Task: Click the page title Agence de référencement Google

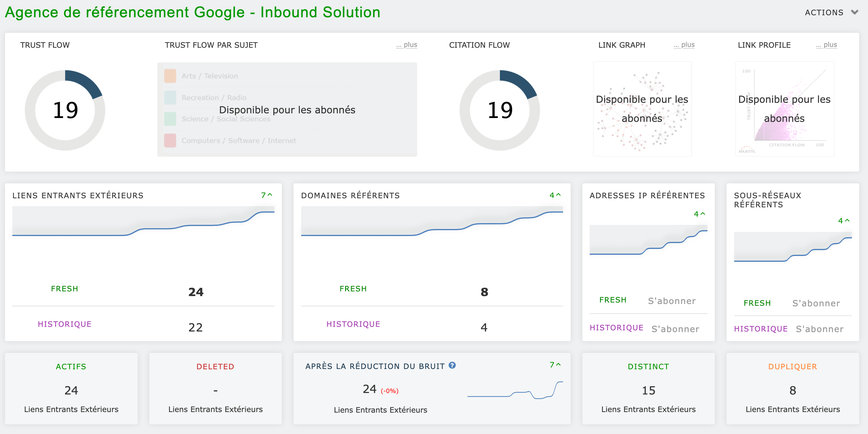Action: 192,13
